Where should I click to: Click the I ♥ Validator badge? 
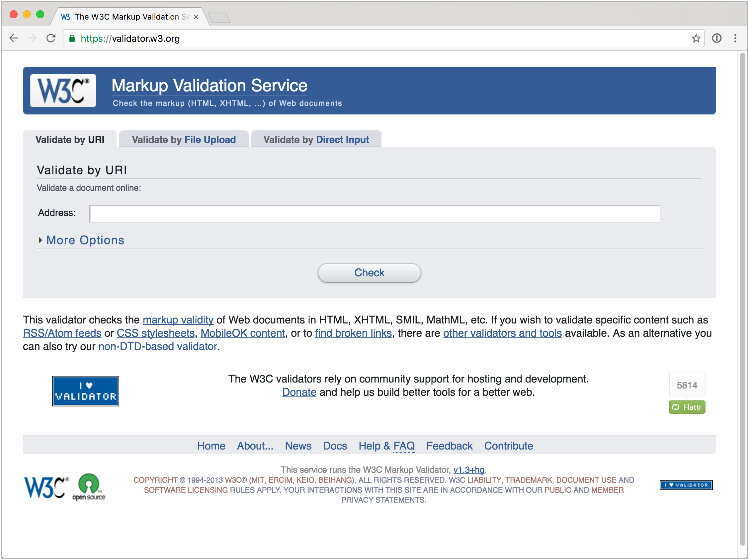click(x=85, y=391)
